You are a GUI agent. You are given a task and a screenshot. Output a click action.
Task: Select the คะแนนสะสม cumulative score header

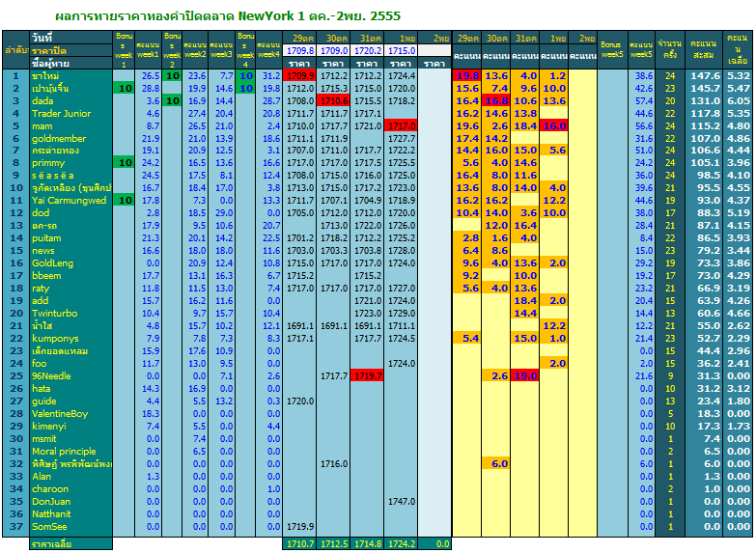[x=704, y=49]
